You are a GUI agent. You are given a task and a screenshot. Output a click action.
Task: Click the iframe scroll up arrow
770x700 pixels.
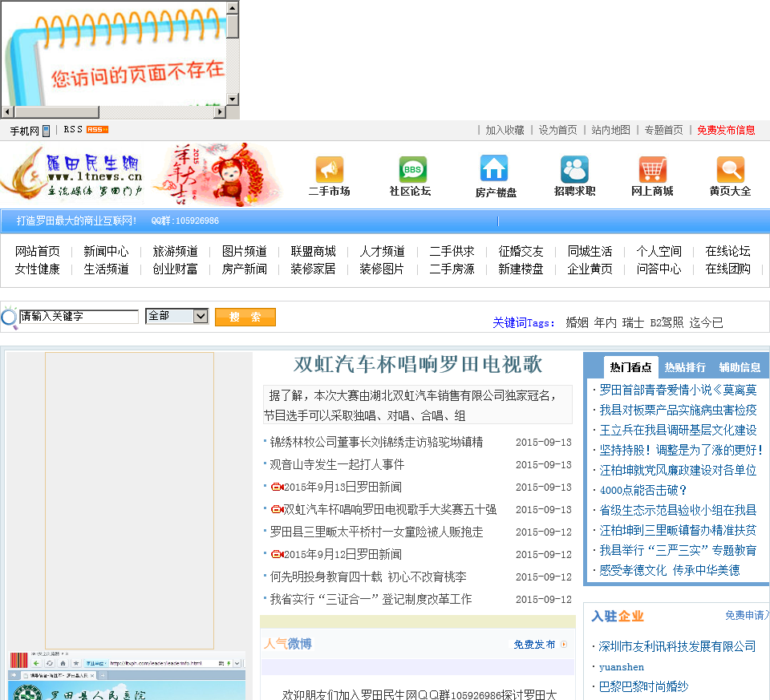(x=233, y=7)
